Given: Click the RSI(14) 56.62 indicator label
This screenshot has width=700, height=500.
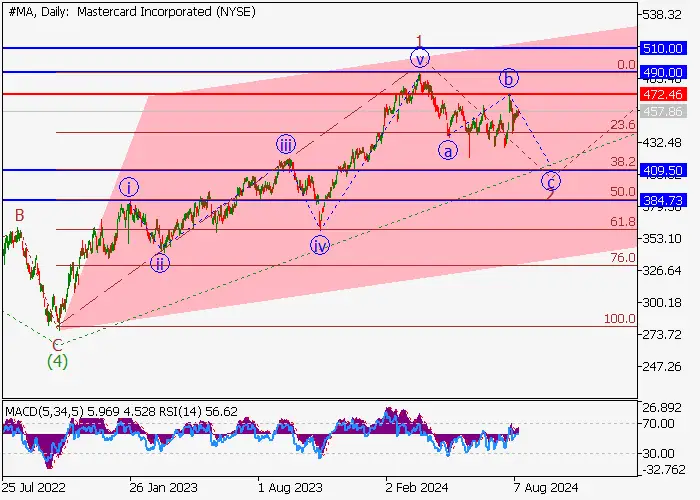Looking at the screenshot, I should click(x=198, y=411).
